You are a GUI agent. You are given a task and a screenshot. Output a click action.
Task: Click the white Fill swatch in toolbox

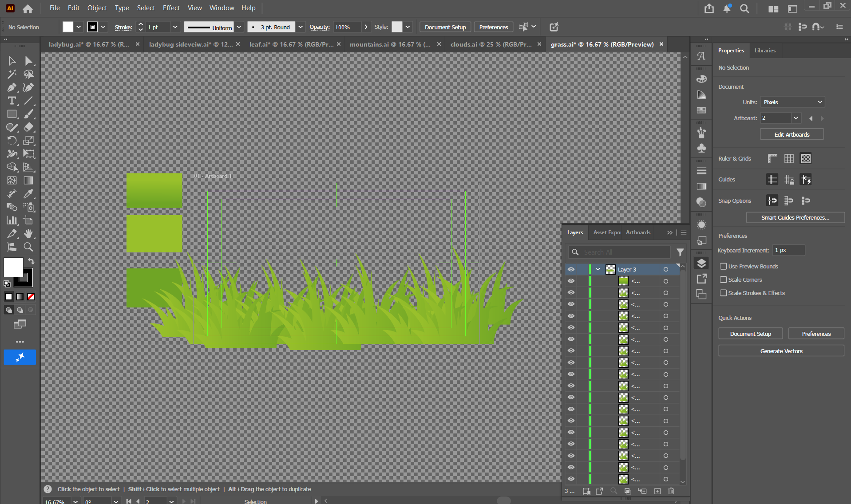(x=13, y=267)
